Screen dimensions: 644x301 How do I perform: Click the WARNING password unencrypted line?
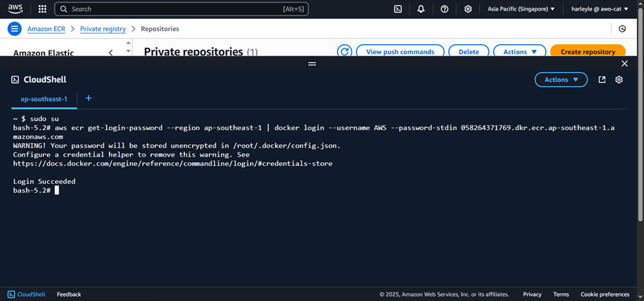click(177, 146)
